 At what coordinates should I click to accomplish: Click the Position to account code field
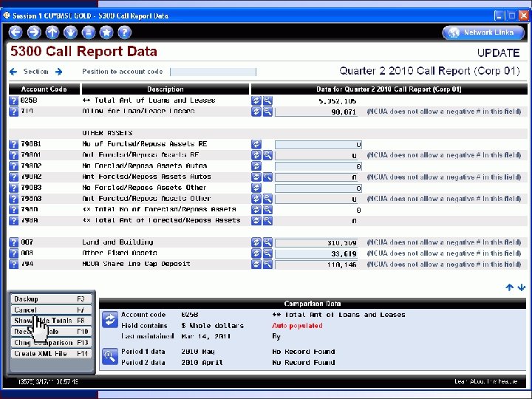click(x=213, y=72)
